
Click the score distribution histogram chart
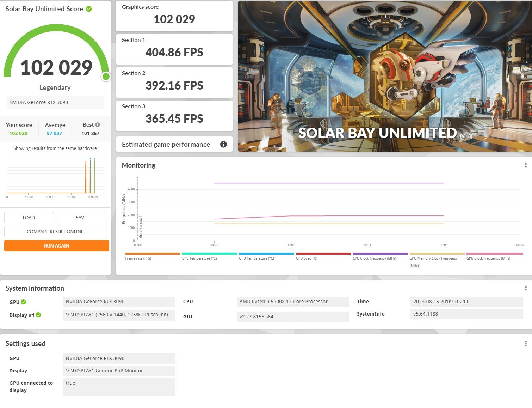coord(55,177)
